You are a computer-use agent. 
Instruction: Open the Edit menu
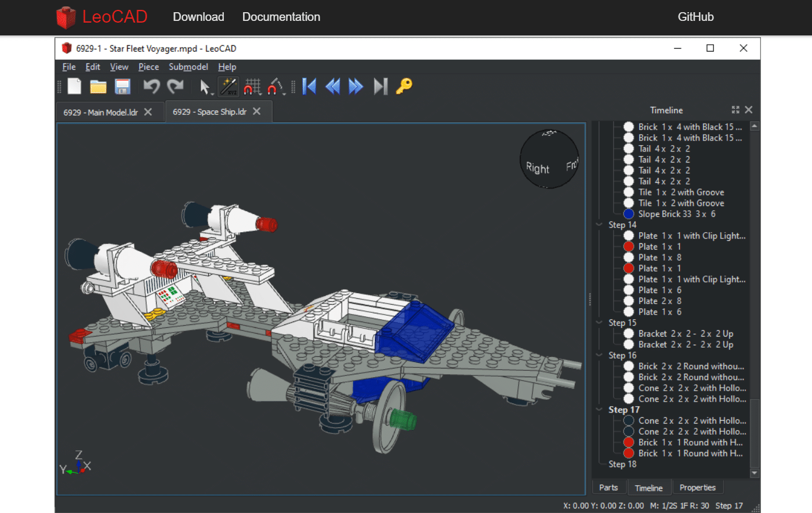(x=93, y=67)
